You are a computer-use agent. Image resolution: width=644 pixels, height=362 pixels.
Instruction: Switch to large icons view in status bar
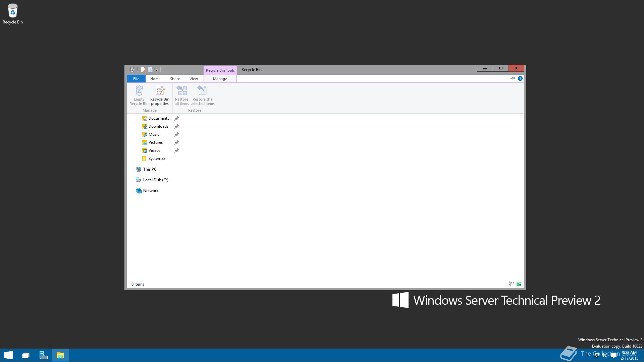519,284
